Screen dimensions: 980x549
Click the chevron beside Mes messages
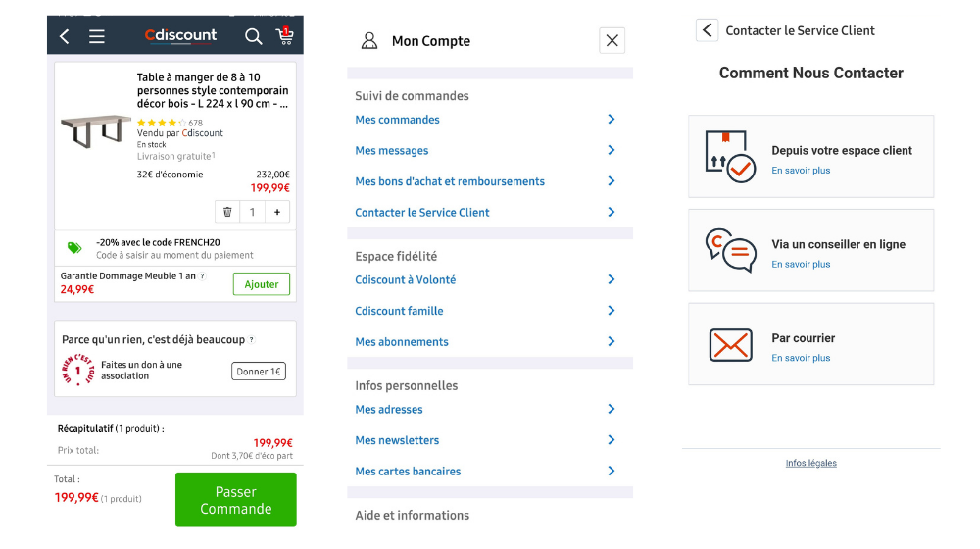(612, 150)
